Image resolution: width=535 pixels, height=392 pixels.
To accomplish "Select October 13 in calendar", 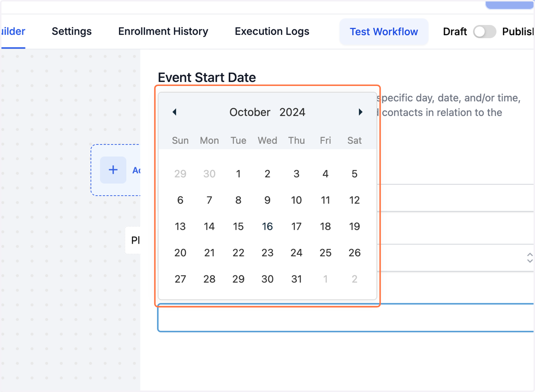I will [180, 226].
